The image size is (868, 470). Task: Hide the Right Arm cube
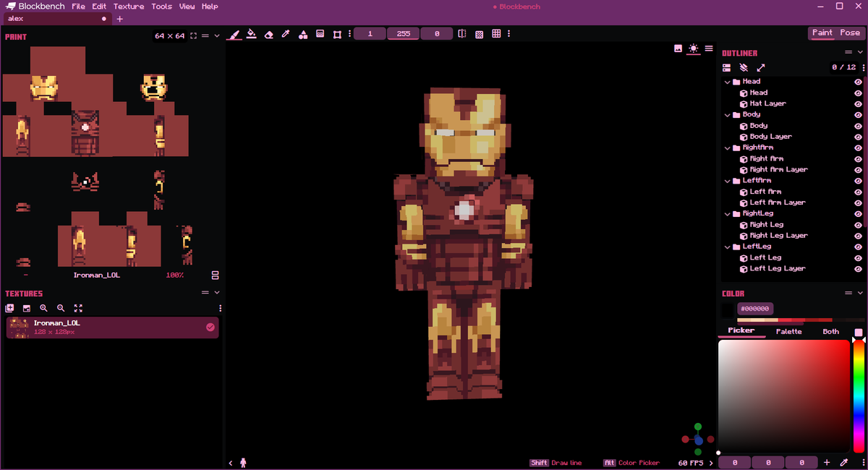coord(858,158)
